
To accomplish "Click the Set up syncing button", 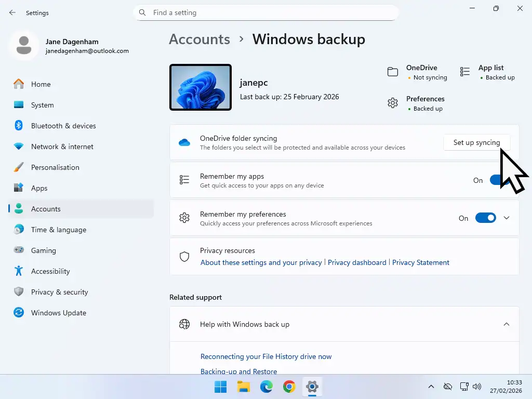I will point(476,142).
